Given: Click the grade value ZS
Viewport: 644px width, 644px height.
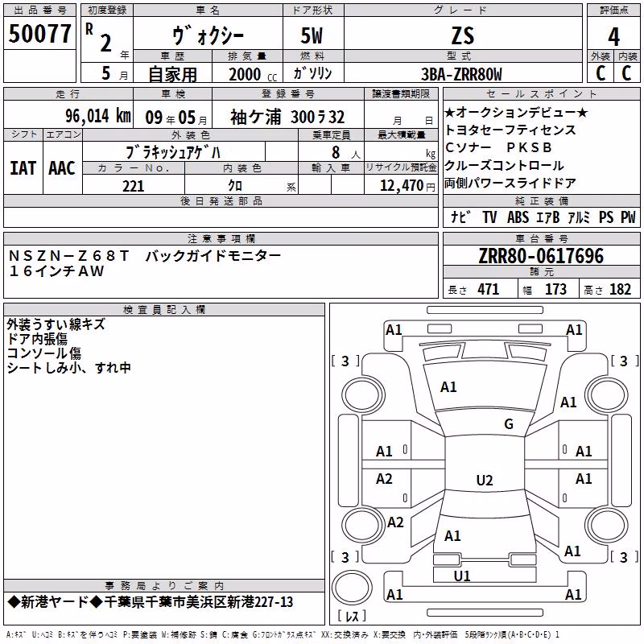Looking at the screenshot, I should (x=463, y=35).
